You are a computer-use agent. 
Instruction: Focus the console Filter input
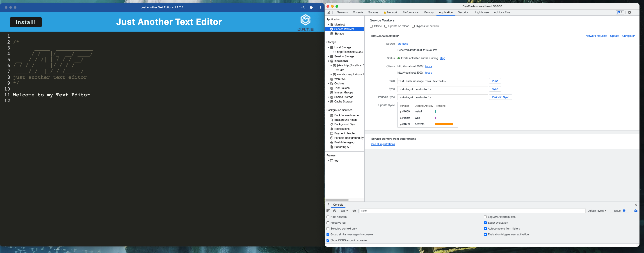[x=472, y=211]
